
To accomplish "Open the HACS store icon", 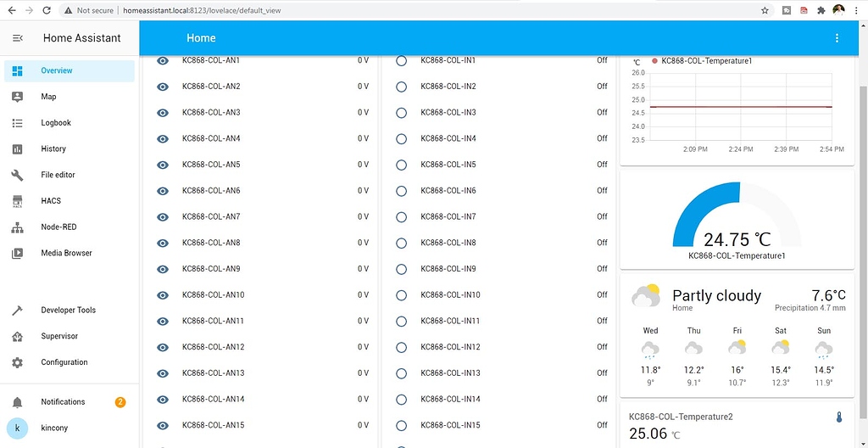I will 17,201.
